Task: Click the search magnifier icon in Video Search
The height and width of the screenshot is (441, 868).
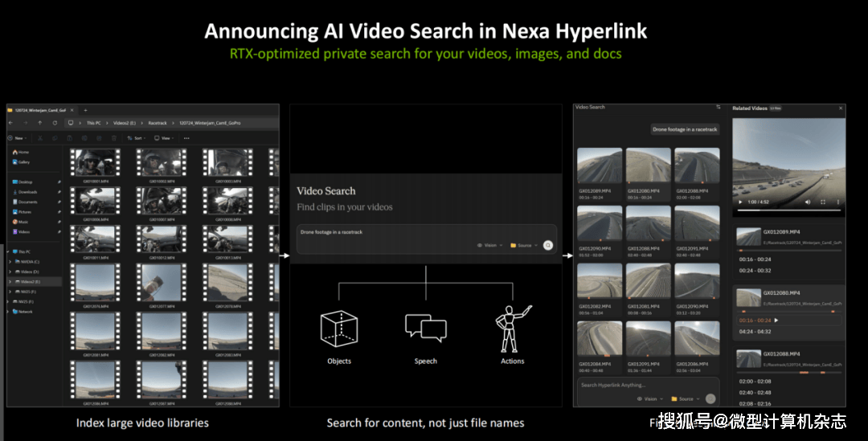Action: (x=548, y=245)
